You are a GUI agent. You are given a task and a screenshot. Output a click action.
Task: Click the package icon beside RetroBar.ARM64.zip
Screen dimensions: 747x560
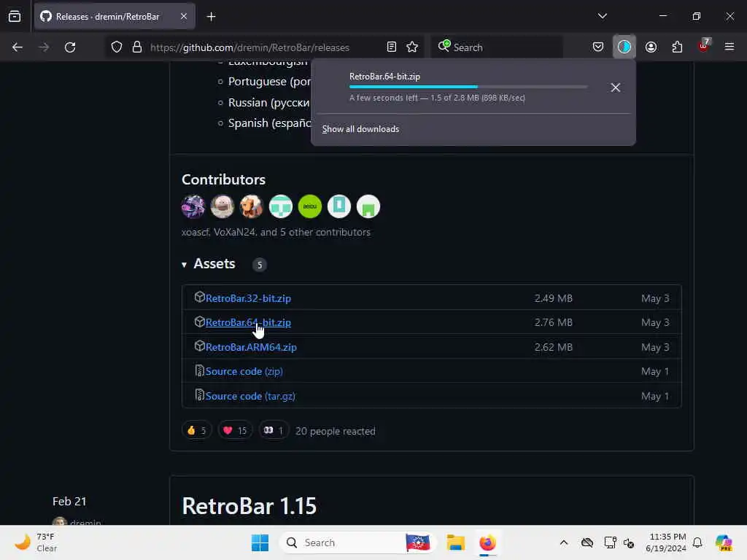tap(200, 346)
